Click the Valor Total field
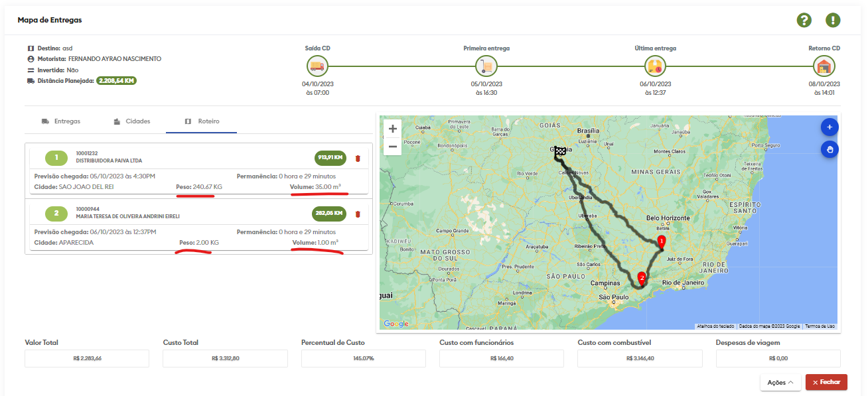 (x=87, y=358)
